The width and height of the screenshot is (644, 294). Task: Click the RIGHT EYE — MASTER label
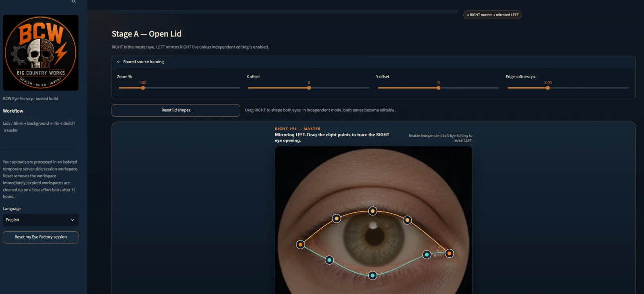(x=298, y=129)
